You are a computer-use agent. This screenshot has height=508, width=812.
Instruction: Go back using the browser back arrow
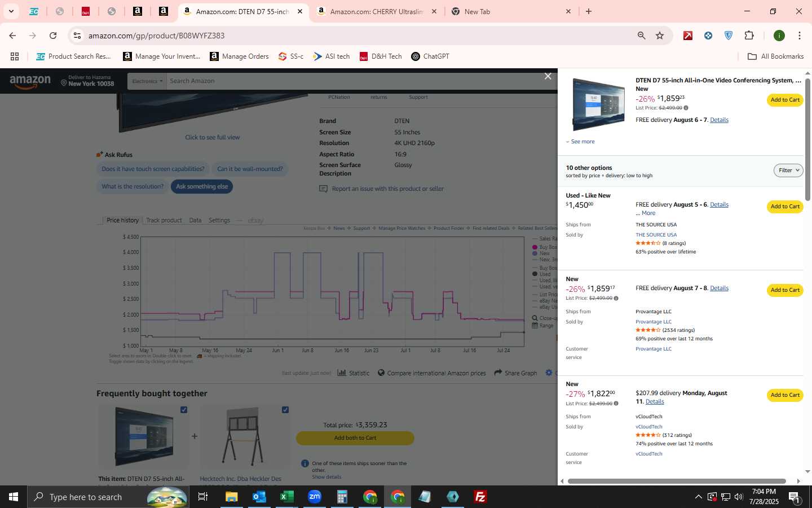(12, 36)
